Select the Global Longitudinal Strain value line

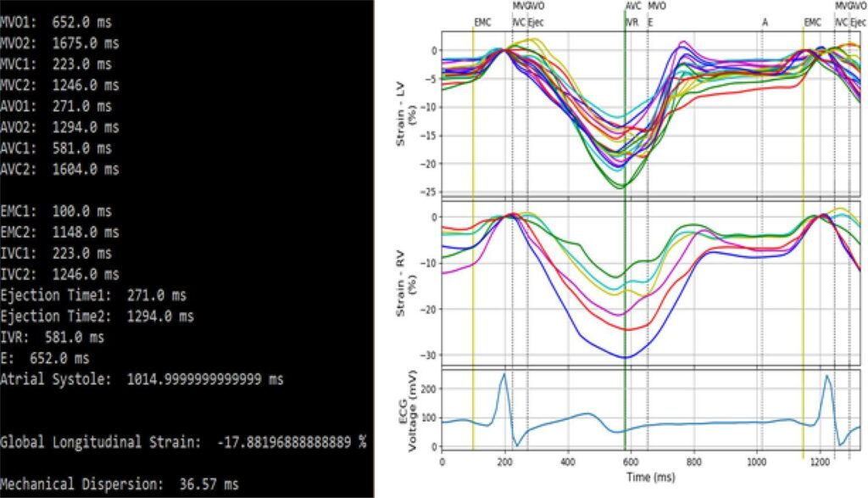click(x=183, y=443)
